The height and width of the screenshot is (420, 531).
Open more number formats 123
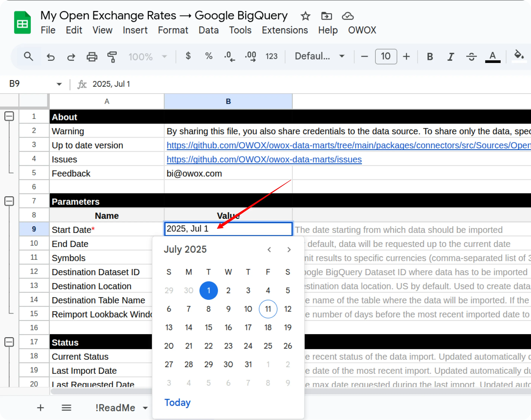[x=271, y=56]
